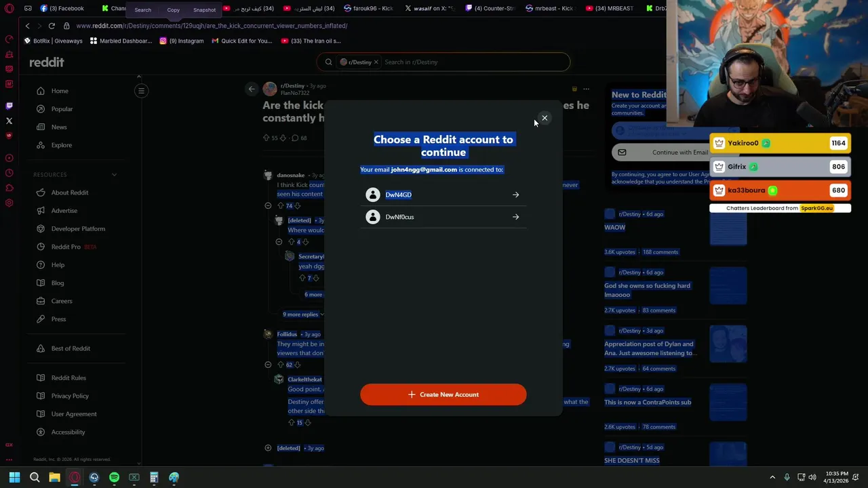868x488 pixels.
Task: Switch to the Facebook browser tab
Action: click(62, 8)
